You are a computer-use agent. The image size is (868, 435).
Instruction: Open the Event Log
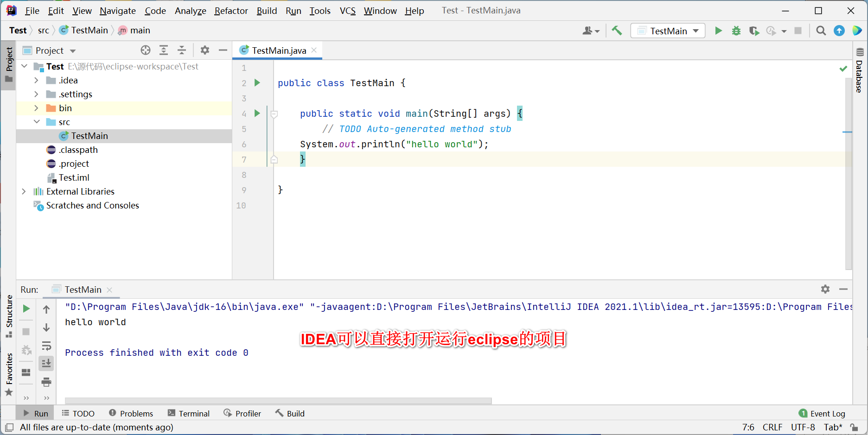822,413
